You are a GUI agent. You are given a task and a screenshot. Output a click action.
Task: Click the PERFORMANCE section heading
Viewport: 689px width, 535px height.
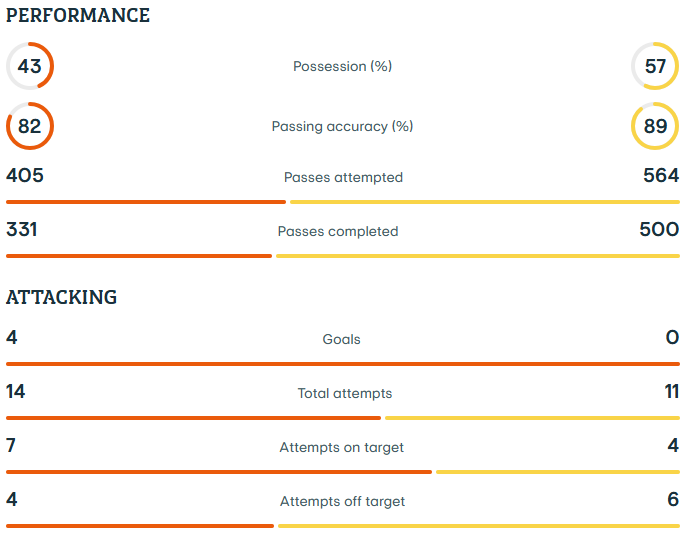pyautogui.click(x=78, y=15)
